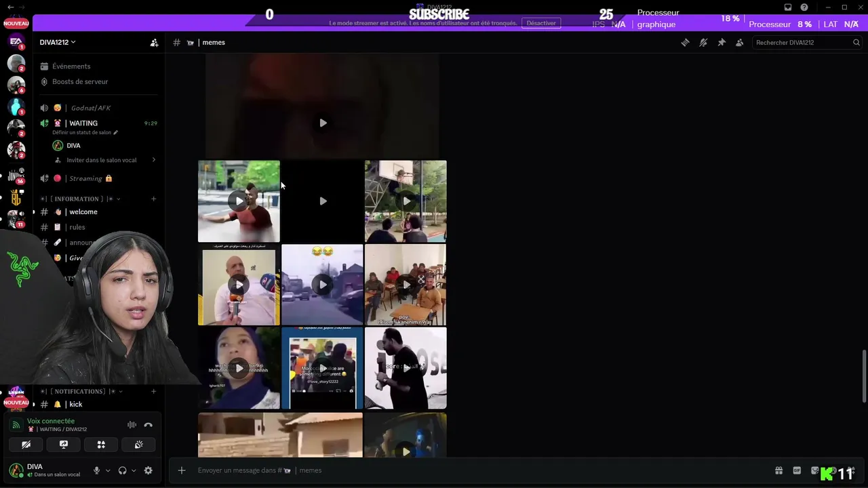Open the soundboard button
868x488 pixels.
tap(138, 445)
